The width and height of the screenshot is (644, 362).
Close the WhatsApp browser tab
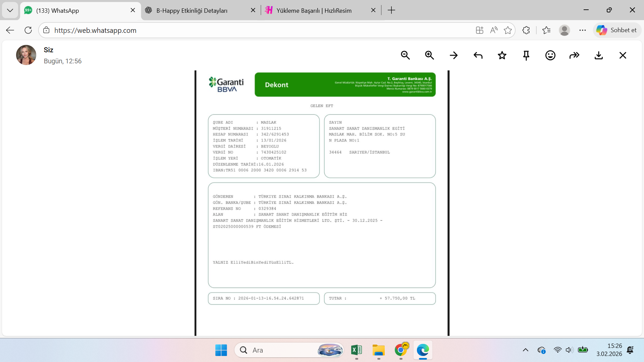click(133, 10)
